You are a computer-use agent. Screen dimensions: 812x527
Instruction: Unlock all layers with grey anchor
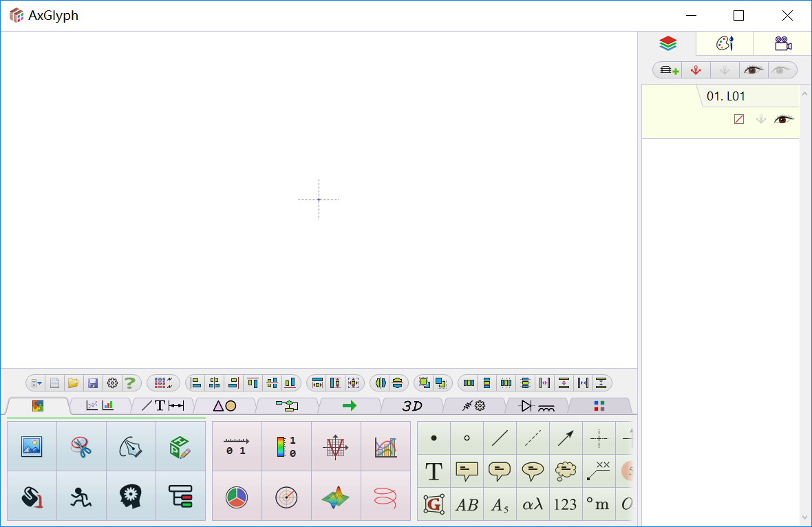coord(725,70)
